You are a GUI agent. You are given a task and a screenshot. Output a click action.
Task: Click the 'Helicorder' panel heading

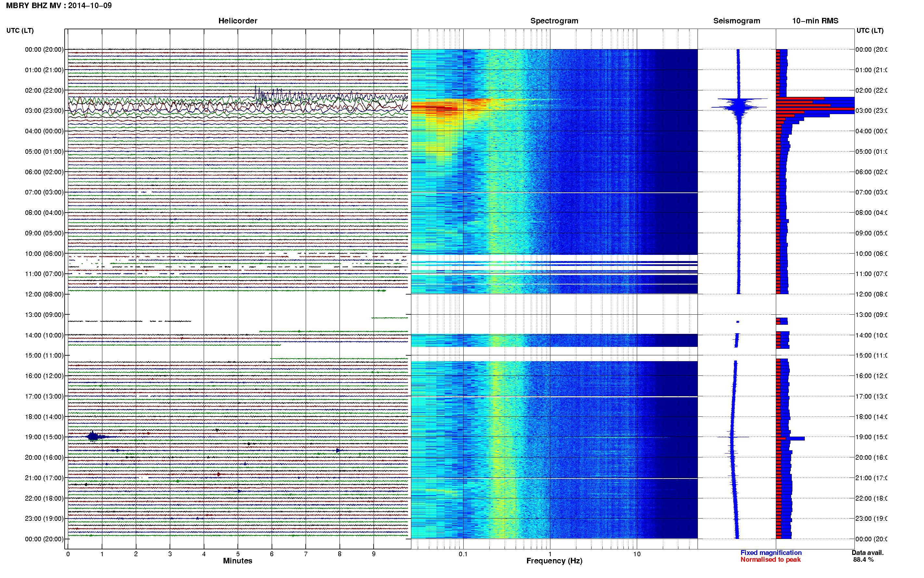click(237, 21)
